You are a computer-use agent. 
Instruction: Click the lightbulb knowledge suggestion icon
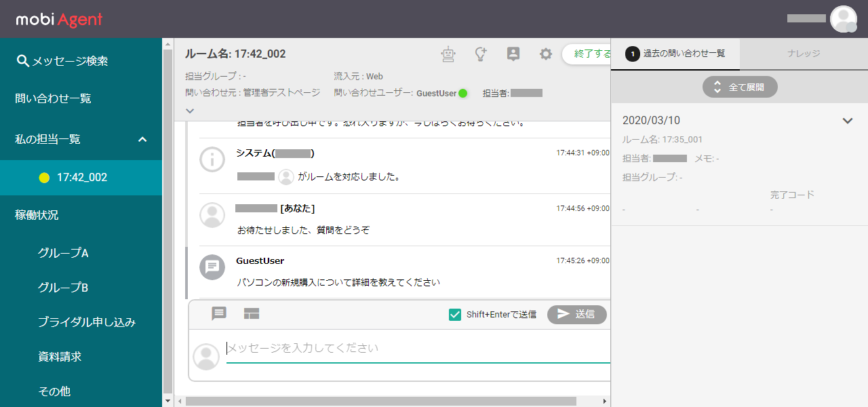click(481, 54)
